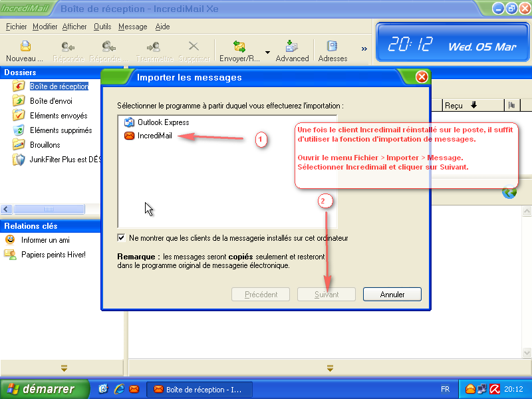Screen dimensions: 532x399
Task: Launch IncrediMail from quick launch bar
Action: 134,389
